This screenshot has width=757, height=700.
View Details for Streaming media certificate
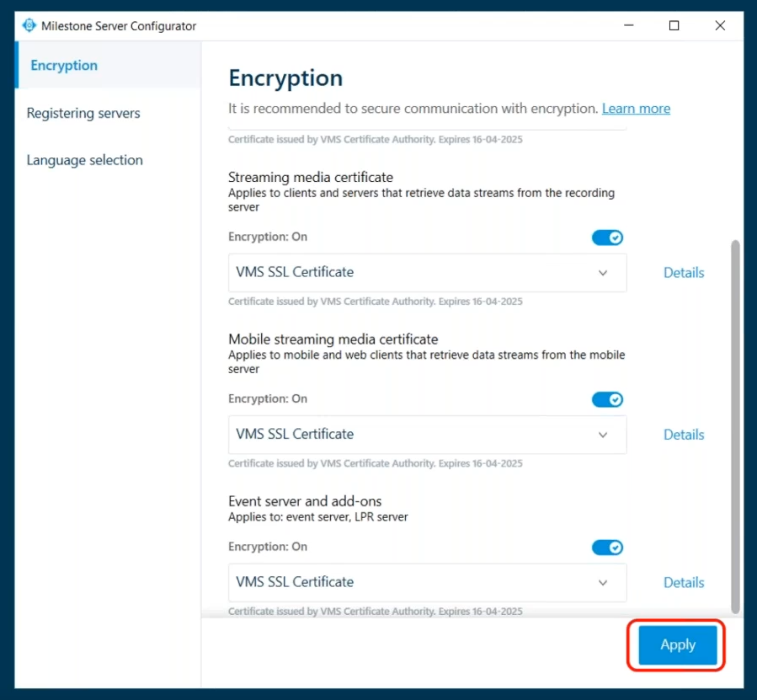click(684, 273)
